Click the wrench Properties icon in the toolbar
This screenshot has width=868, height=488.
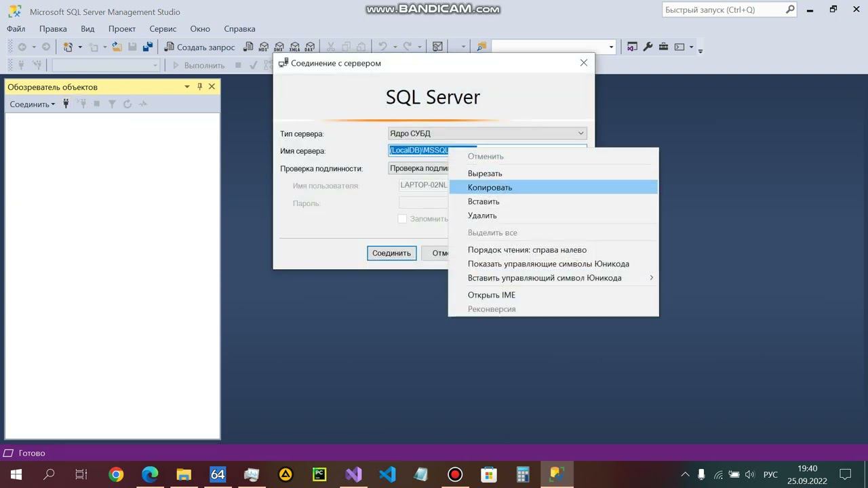coord(648,47)
